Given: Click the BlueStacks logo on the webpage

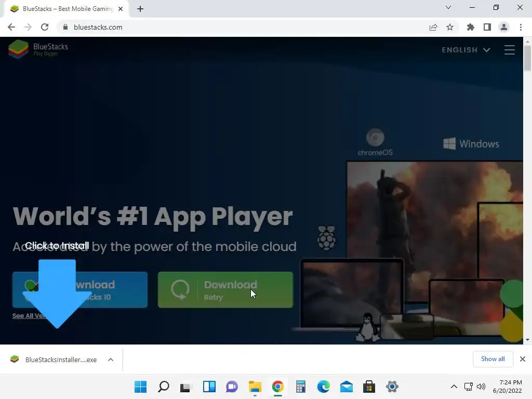Looking at the screenshot, I should click(x=38, y=49).
